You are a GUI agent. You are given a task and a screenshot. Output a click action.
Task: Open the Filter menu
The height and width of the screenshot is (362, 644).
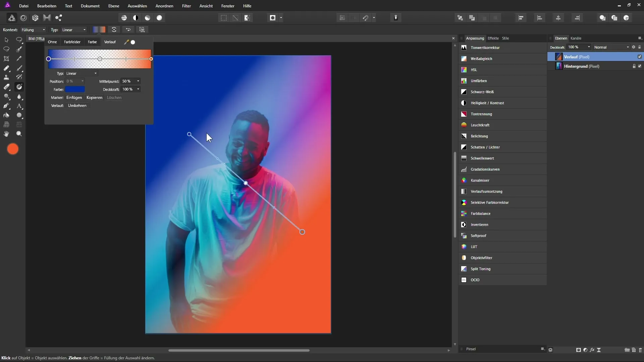coord(186,6)
